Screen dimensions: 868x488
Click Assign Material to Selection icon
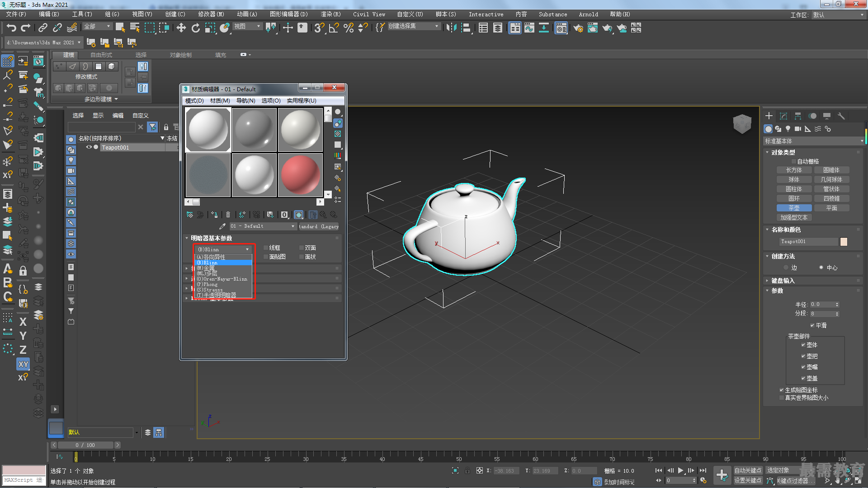214,215
